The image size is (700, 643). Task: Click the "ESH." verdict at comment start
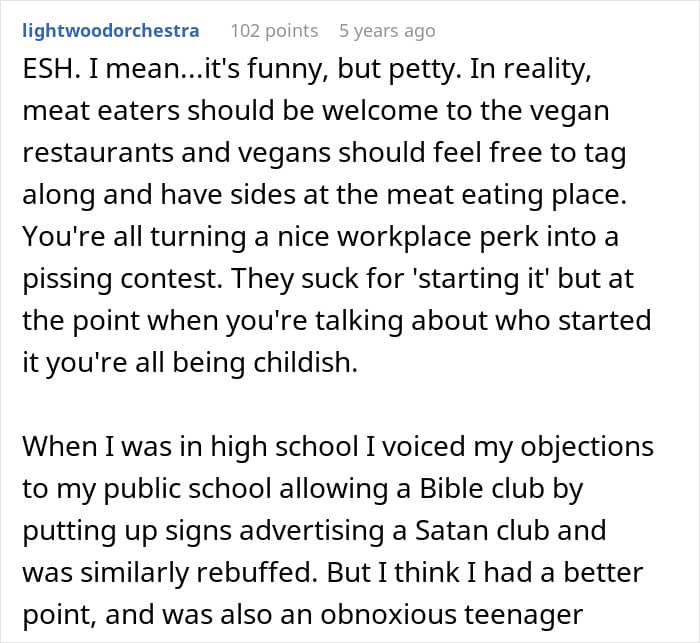coord(49,73)
